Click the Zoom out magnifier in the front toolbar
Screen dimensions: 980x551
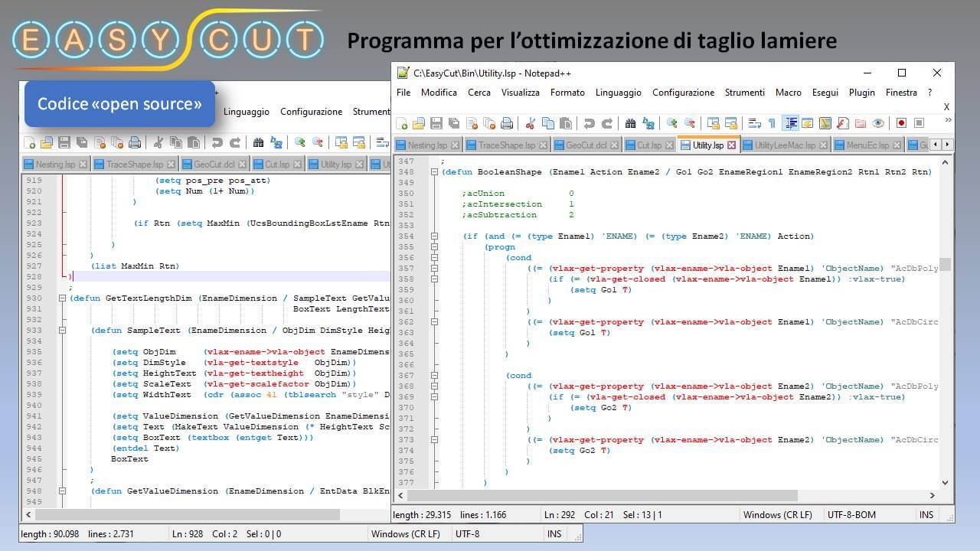pos(690,123)
